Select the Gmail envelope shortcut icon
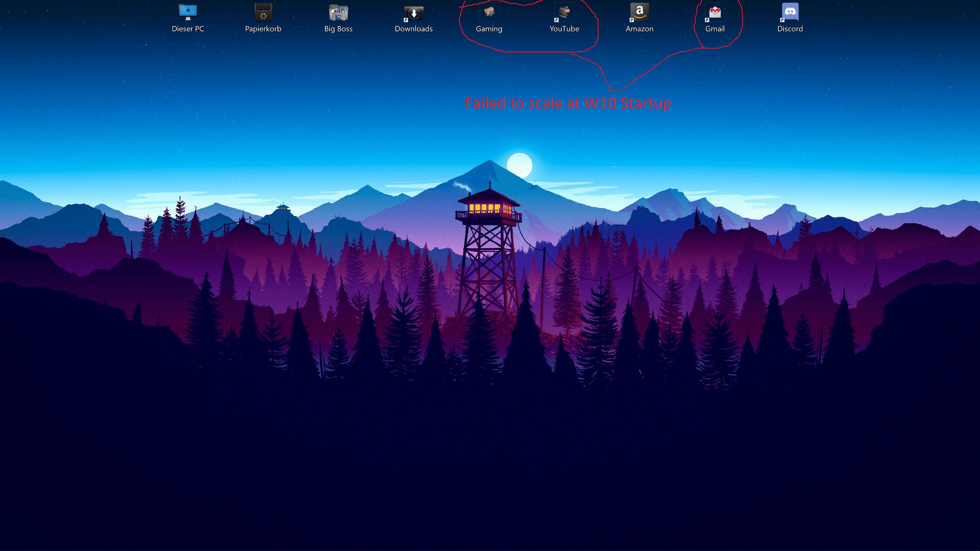This screenshot has height=551, width=980. click(x=715, y=12)
